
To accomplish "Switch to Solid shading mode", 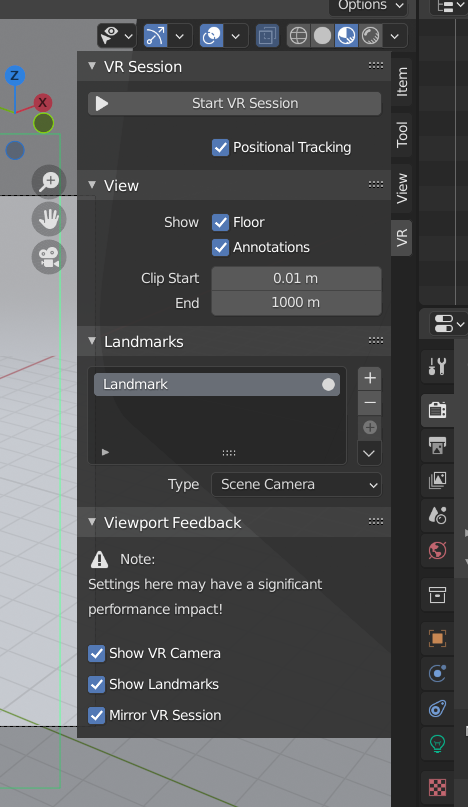I will point(323,36).
